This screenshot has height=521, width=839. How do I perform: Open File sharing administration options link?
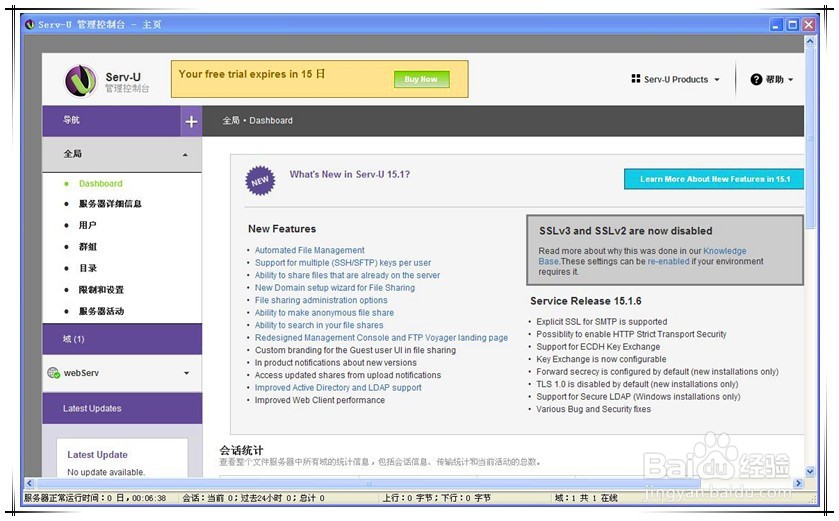pyautogui.click(x=321, y=300)
